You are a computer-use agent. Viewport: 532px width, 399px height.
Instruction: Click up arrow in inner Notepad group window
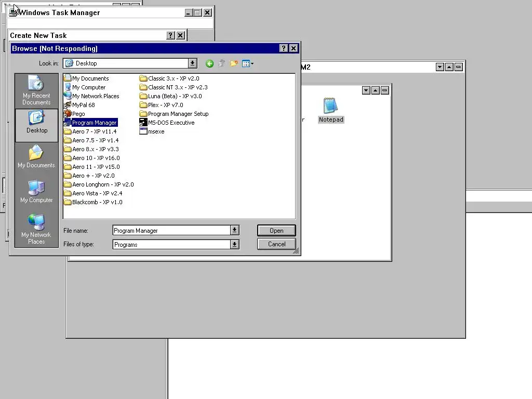[375, 90]
